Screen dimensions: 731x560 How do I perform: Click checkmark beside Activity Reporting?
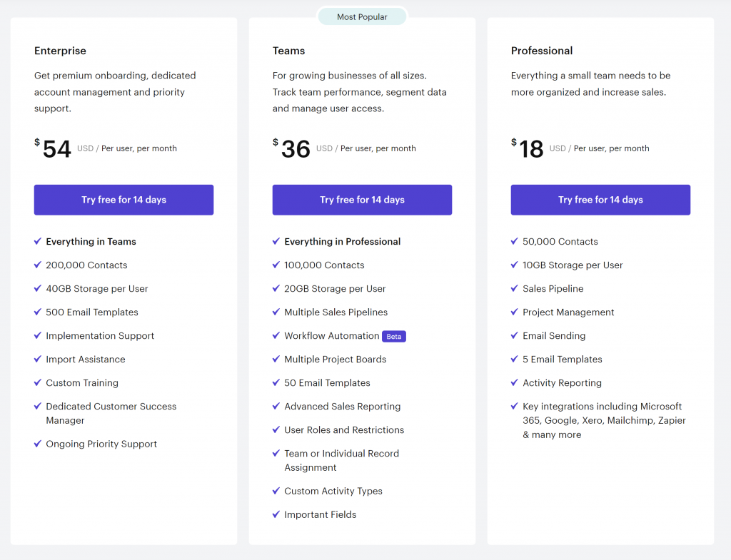coord(515,382)
